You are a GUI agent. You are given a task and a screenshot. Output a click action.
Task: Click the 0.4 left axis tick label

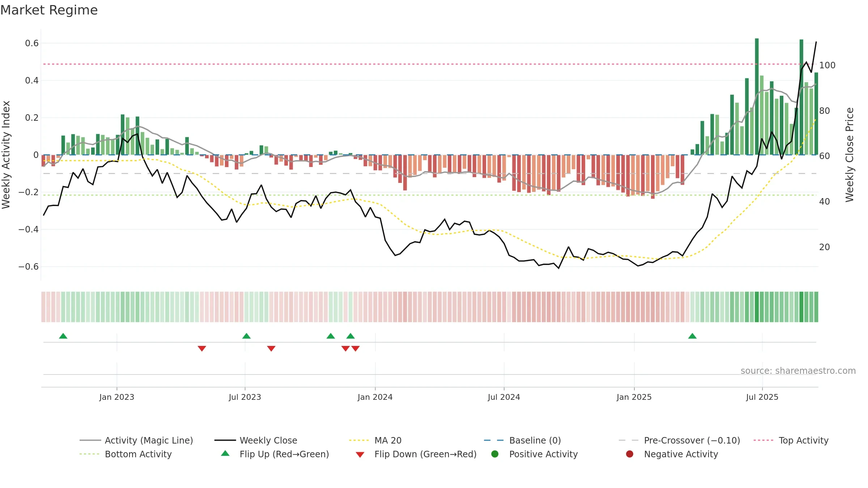(x=32, y=81)
